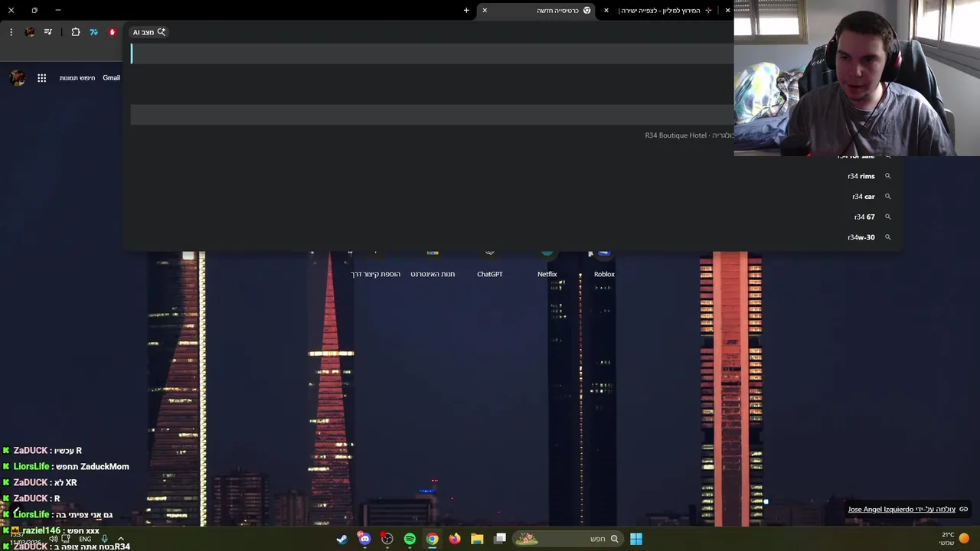The height and width of the screenshot is (551, 980).
Task: Open the image search link חיפוש תמונות
Action: coord(77,78)
